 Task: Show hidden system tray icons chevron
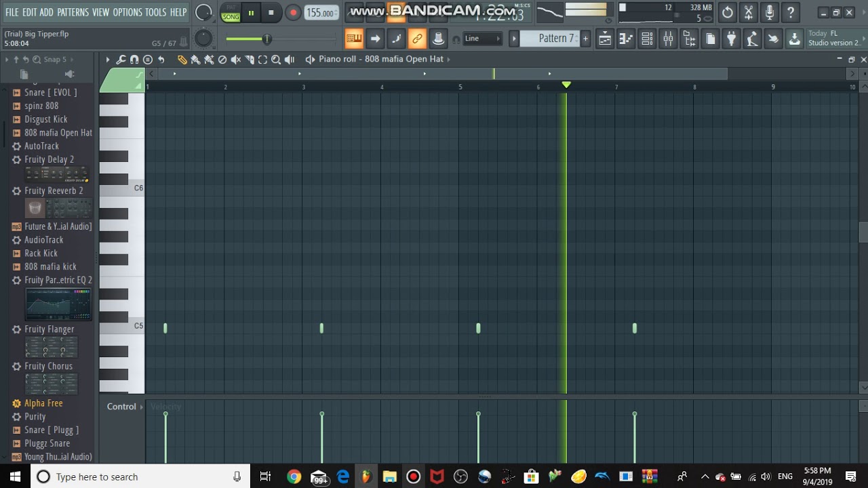(x=705, y=476)
